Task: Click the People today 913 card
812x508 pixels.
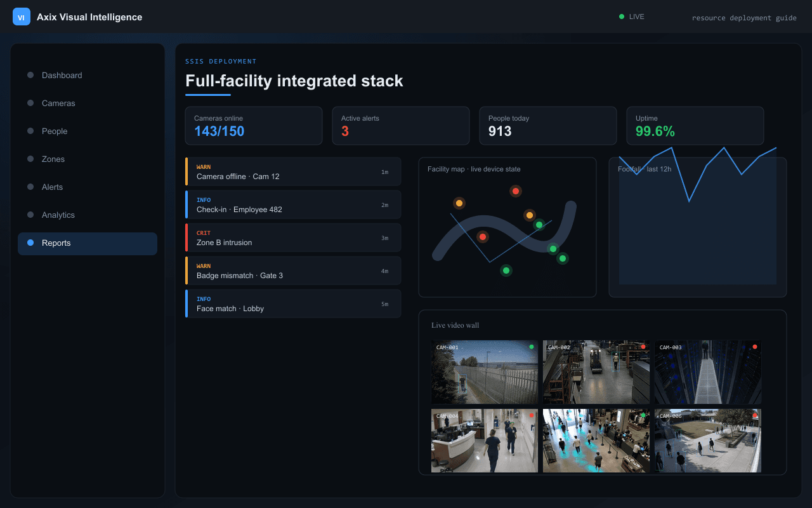Action: coord(548,126)
